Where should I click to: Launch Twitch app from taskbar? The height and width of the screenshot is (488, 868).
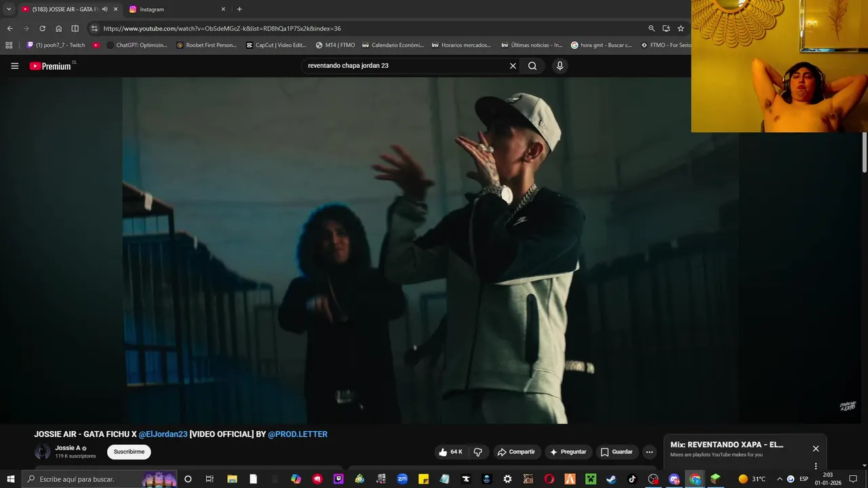(338, 479)
